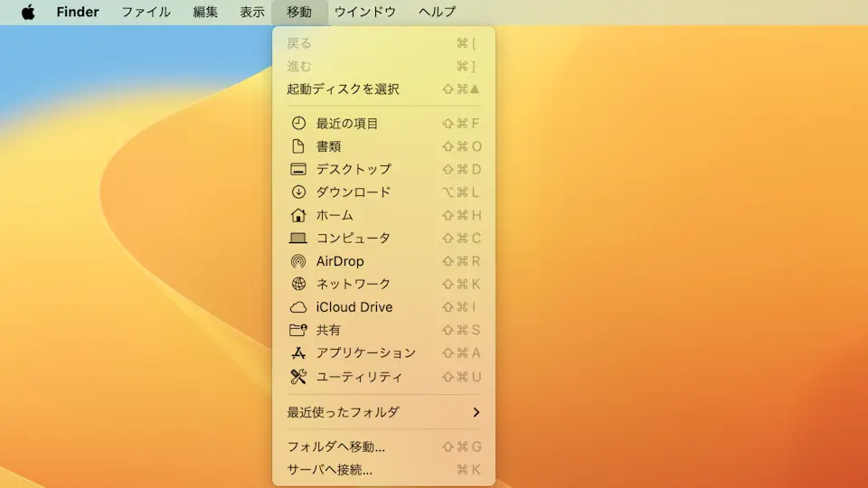Click the desktop icon beside デスクトップ
The height and width of the screenshot is (488, 868).
[x=297, y=169]
